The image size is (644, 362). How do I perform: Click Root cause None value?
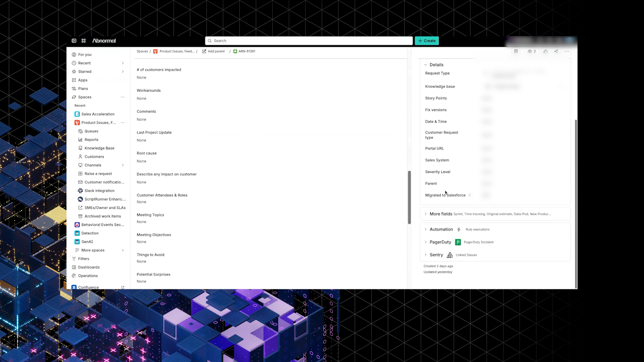click(142, 161)
